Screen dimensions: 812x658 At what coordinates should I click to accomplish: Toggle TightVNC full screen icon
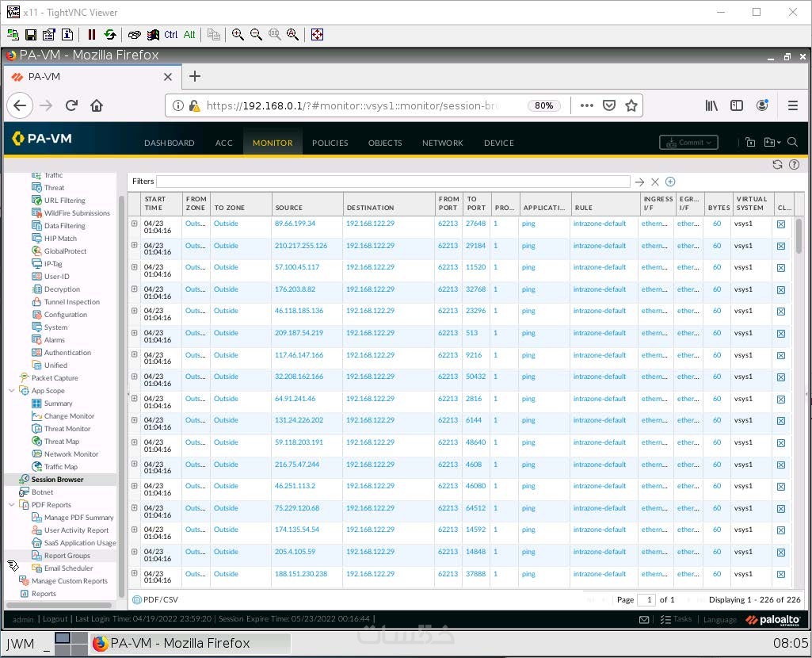point(317,35)
